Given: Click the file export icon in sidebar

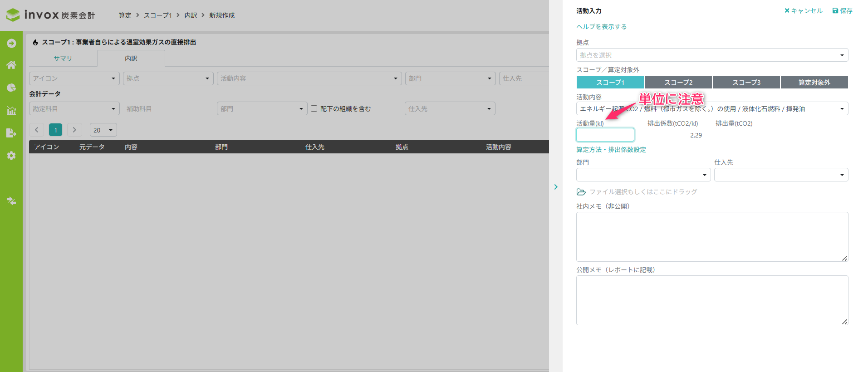Looking at the screenshot, I should tap(11, 133).
